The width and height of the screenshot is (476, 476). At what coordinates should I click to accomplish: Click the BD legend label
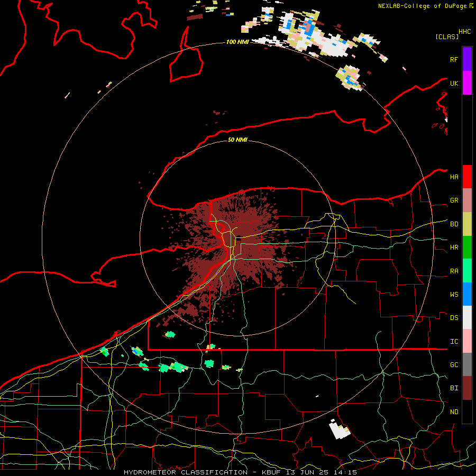click(x=454, y=224)
